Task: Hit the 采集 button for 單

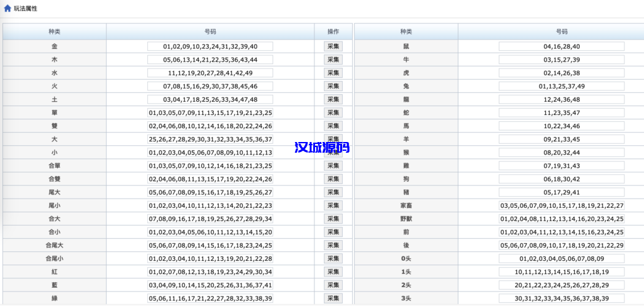Action: click(x=333, y=112)
